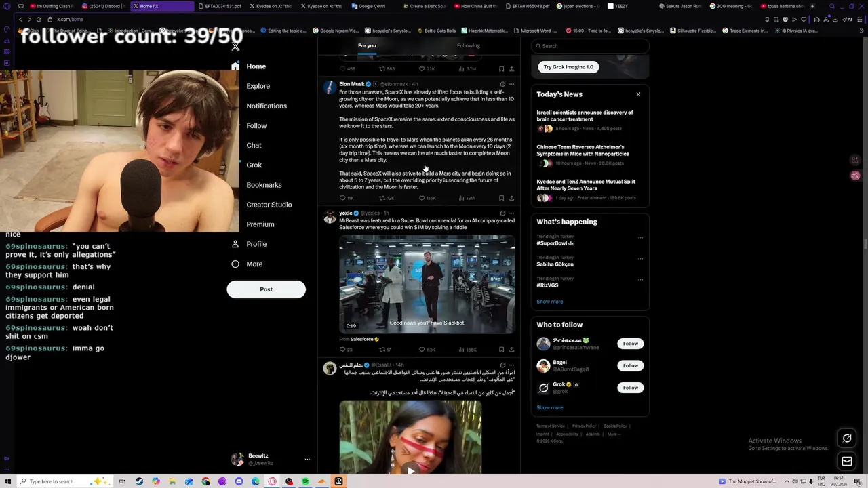Open Chat in X sidebar
868x488 pixels.
(x=254, y=145)
